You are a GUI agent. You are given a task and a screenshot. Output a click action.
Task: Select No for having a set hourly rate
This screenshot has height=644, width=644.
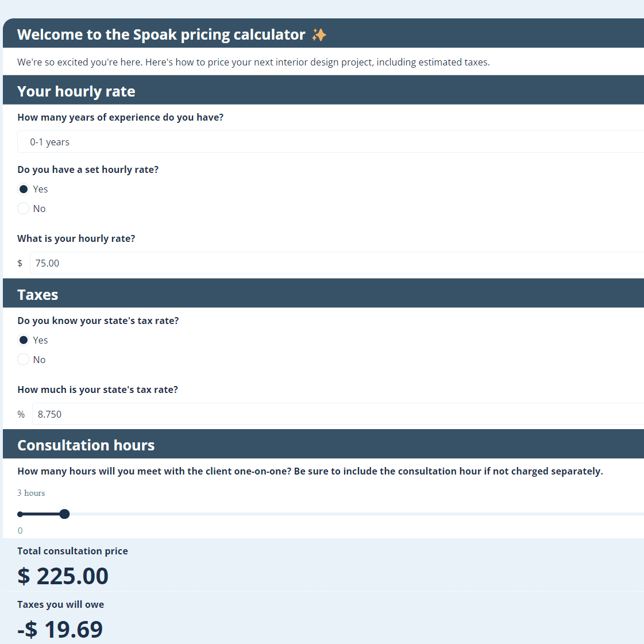(24, 209)
